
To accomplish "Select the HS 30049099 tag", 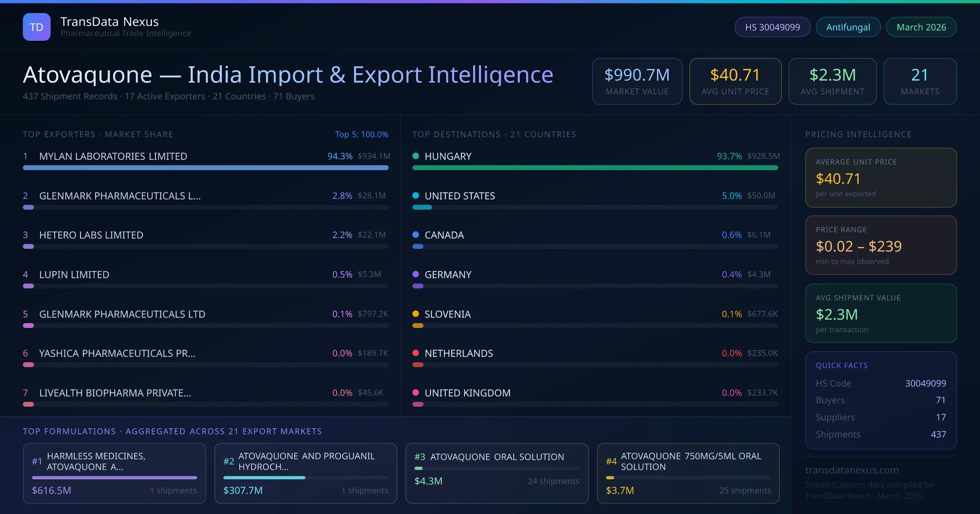I will tap(772, 27).
